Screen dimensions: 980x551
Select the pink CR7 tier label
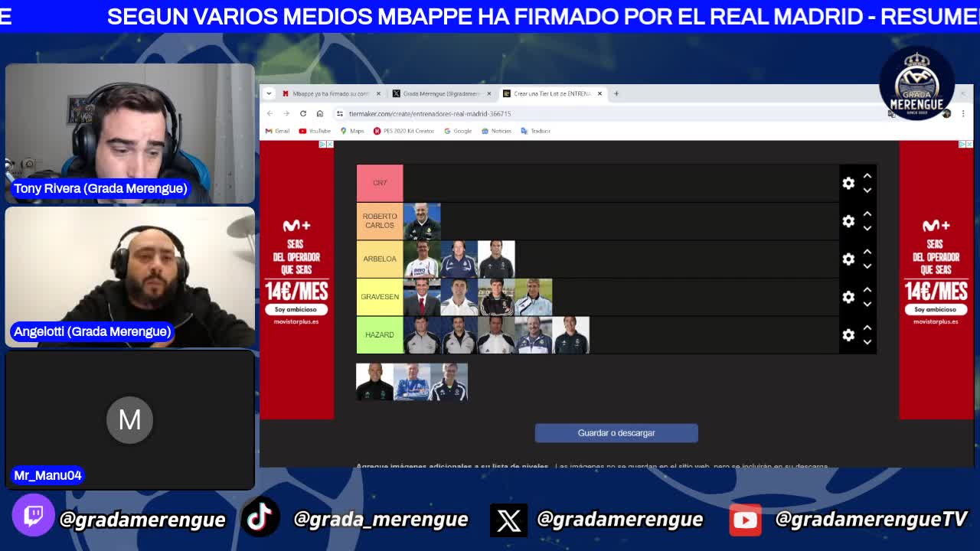coord(380,183)
